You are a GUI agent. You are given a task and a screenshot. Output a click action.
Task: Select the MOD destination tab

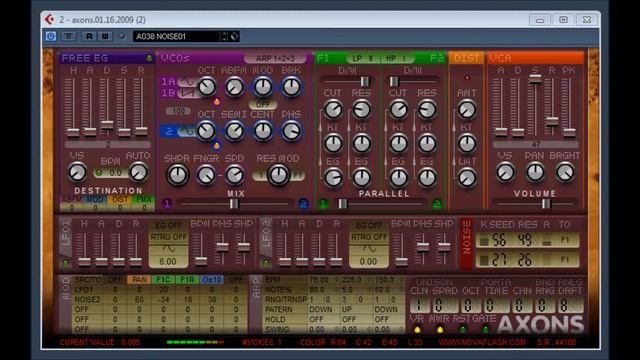(x=95, y=199)
